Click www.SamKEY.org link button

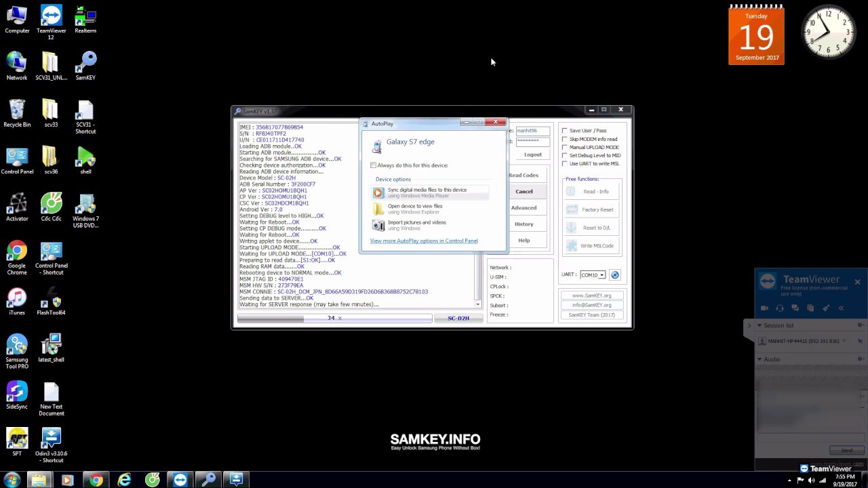[x=591, y=296]
